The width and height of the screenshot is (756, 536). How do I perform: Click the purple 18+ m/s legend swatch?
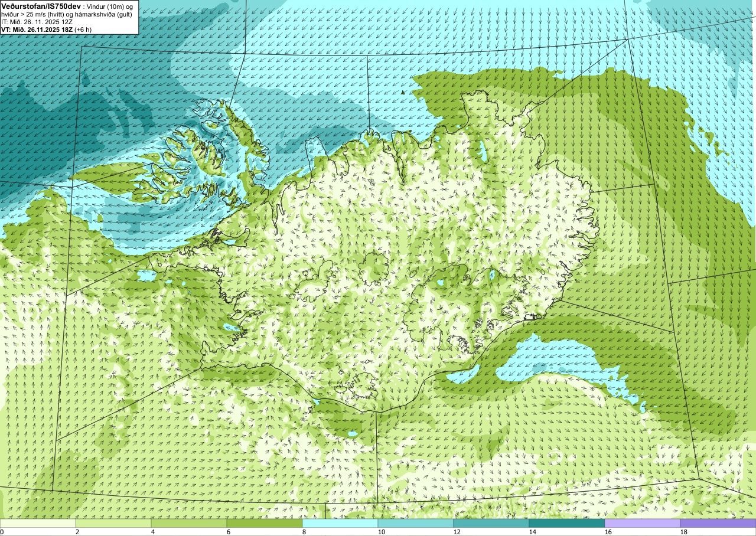pos(718,523)
